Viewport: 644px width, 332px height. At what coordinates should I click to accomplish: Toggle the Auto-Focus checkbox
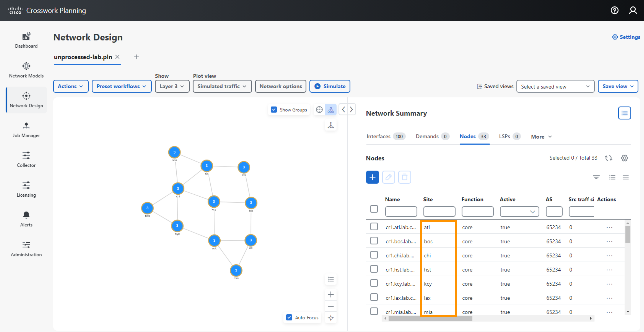click(x=289, y=318)
